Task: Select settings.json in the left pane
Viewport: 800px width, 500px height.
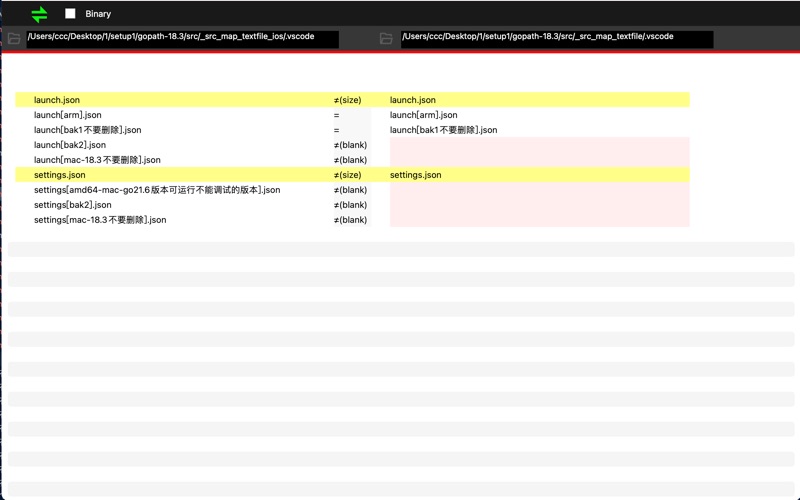Action: pyautogui.click(x=60, y=175)
